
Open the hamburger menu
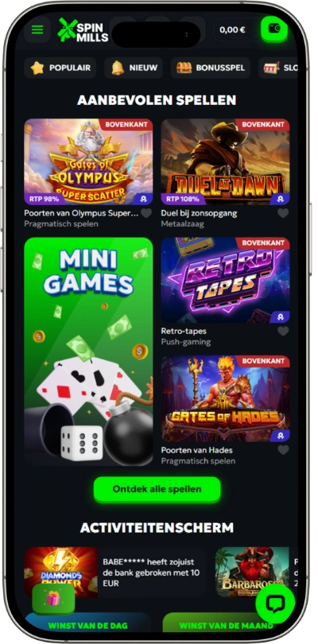click(x=37, y=29)
